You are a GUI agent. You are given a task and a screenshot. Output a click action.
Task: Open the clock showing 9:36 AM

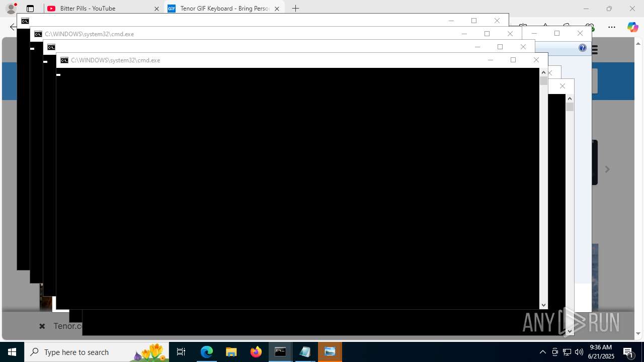(602, 352)
